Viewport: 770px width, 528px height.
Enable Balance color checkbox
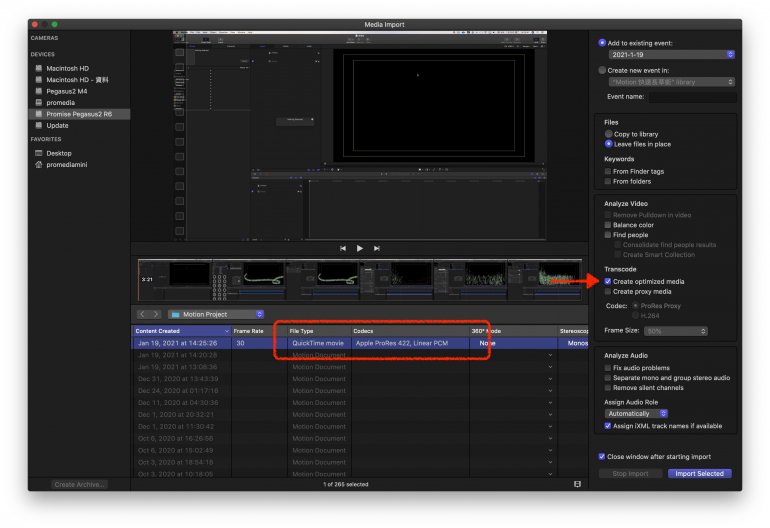point(608,225)
